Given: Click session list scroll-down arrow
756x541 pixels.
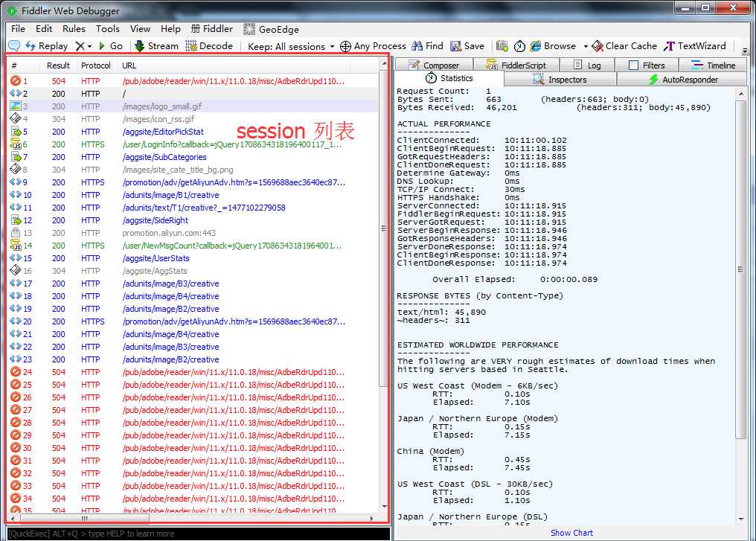Looking at the screenshot, I should [x=384, y=506].
